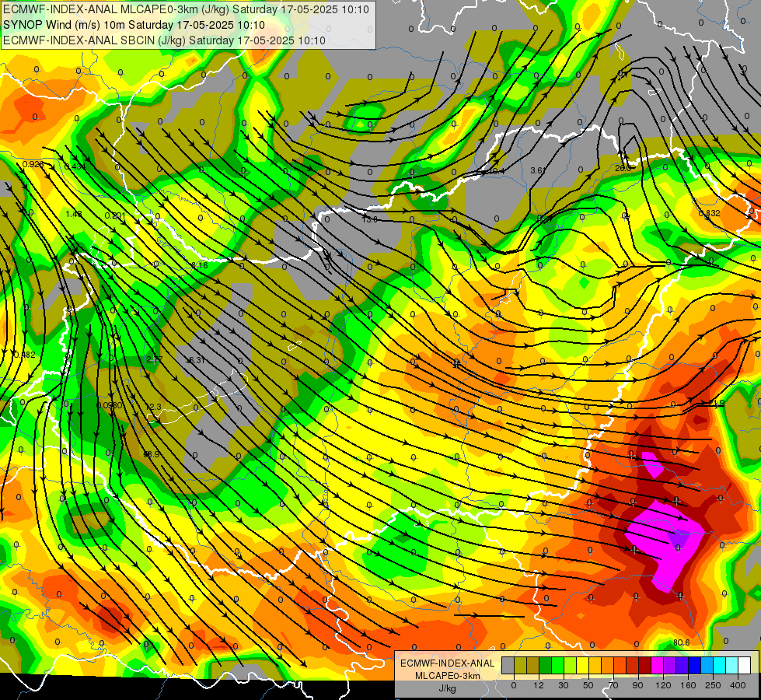
Task: Select the magenta legend swatch
Action: point(658,665)
